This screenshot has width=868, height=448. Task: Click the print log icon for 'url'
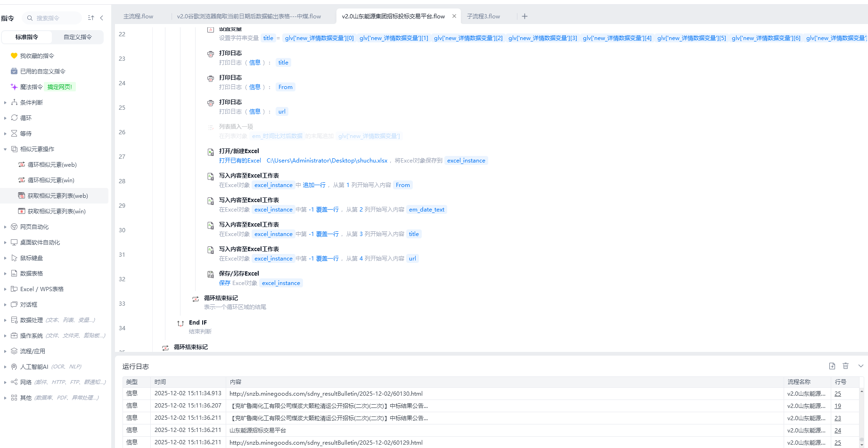click(x=211, y=103)
